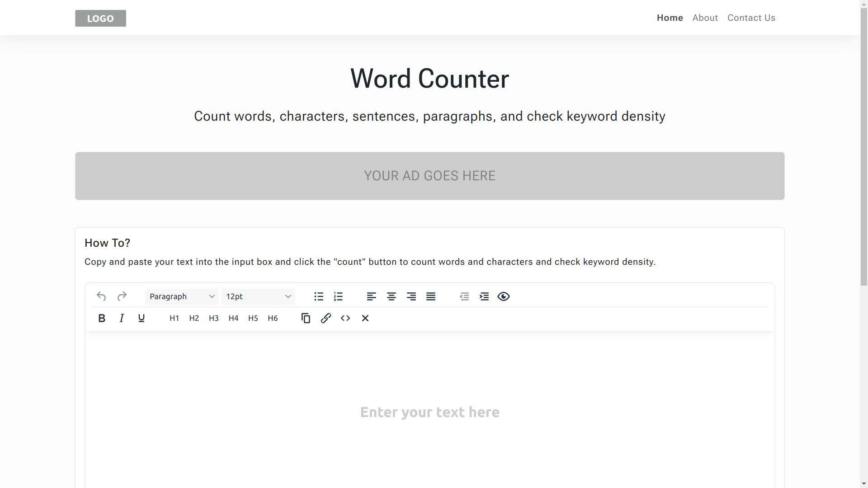This screenshot has width=868, height=488.
Task: Open source code view icon
Action: pyautogui.click(x=345, y=318)
